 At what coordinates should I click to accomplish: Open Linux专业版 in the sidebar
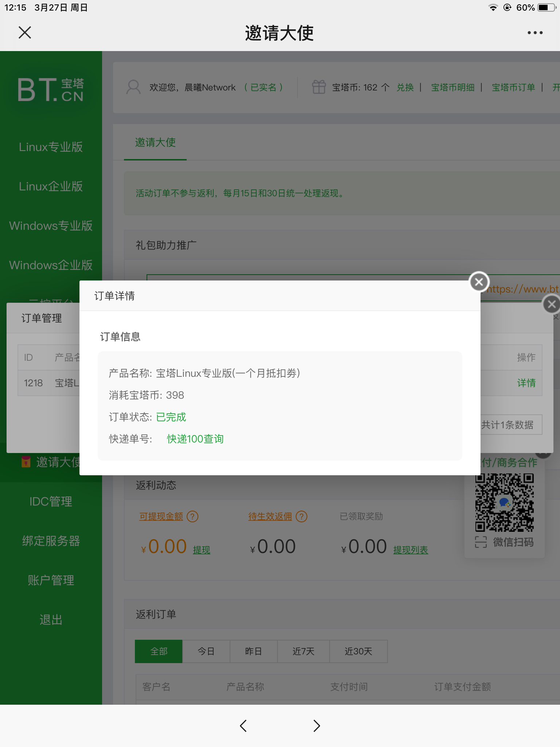[51, 147]
